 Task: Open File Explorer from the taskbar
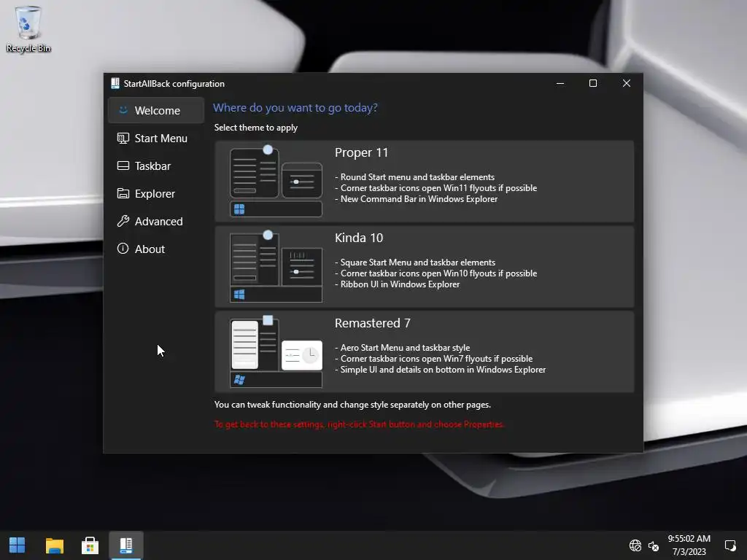[54, 545]
